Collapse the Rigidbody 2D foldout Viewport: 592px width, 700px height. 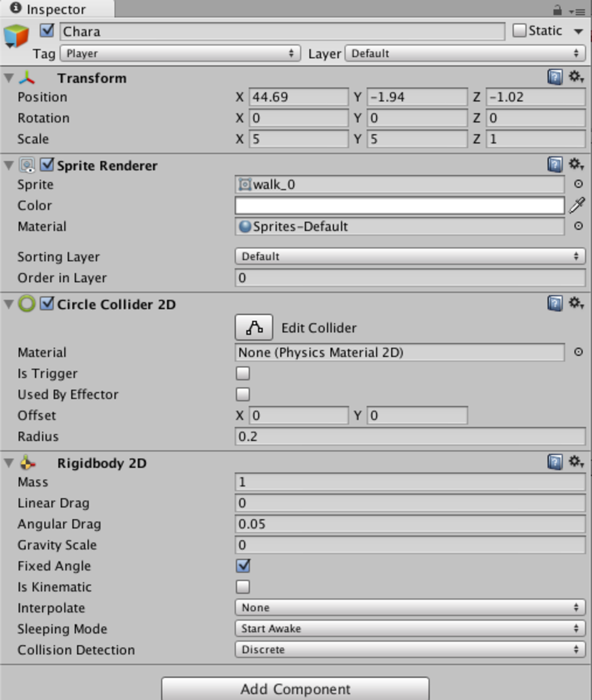click(9, 463)
